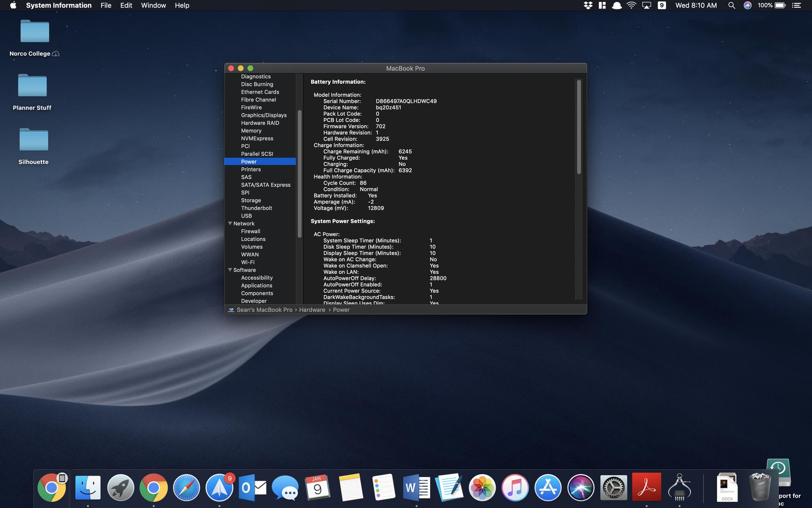This screenshot has height=508, width=812.
Task: Open Photos flower icon in Dock
Action: (x=482, y=488)
